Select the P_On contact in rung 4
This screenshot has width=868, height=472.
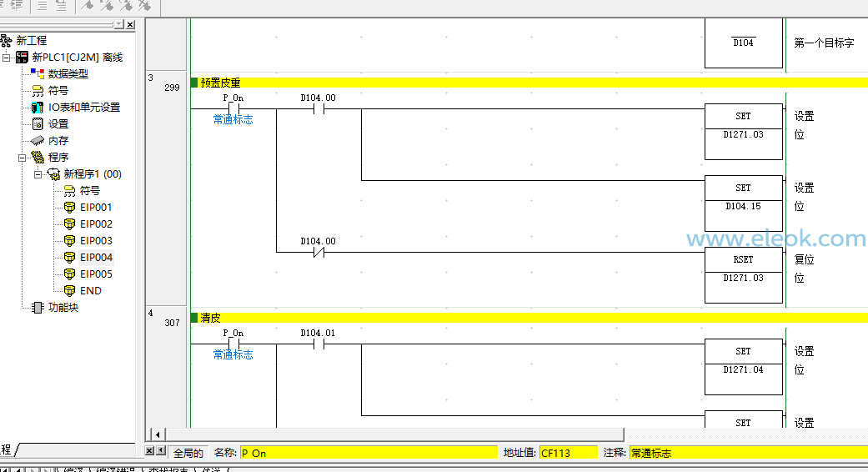[233, 344]
